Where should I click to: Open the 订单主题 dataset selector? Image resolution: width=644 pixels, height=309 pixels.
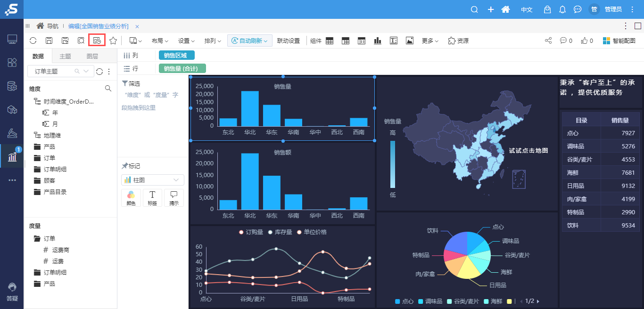coord(60,71)
